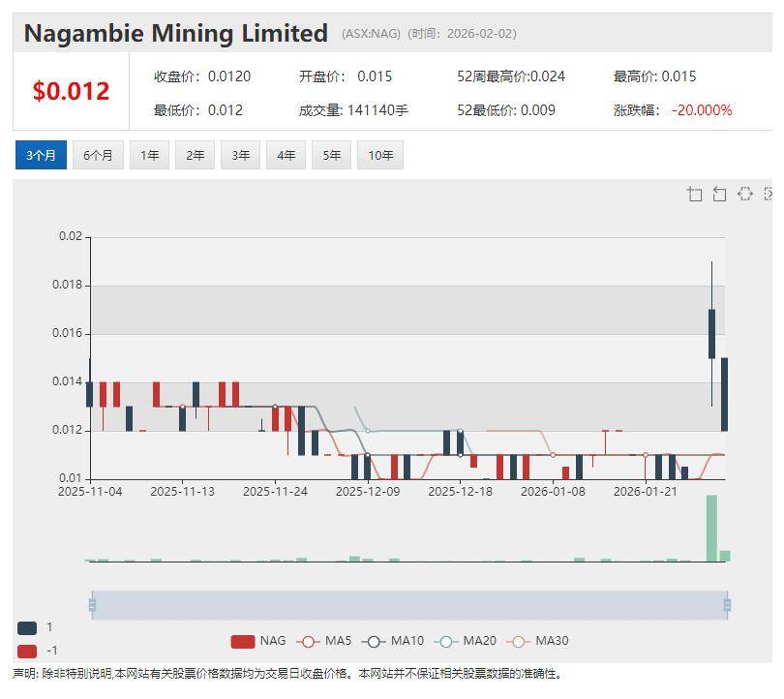This screenshot has height=699, width=784.
Task: Switch to the 3年 time range
Action: pos(240,155)
